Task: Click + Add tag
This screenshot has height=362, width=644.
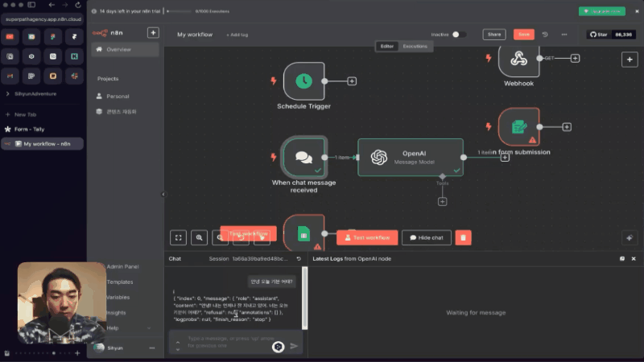Action: point(237,35)
